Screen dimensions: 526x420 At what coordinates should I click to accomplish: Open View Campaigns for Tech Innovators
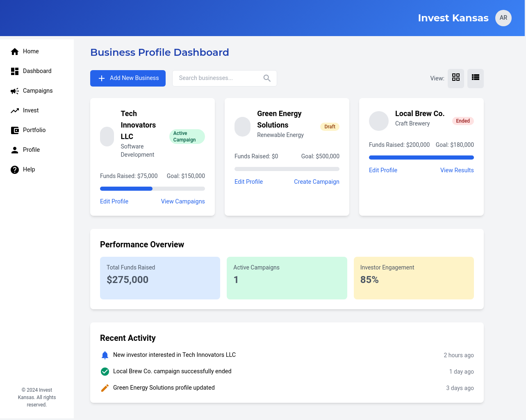pyautogui.click(x=183, y=201)
